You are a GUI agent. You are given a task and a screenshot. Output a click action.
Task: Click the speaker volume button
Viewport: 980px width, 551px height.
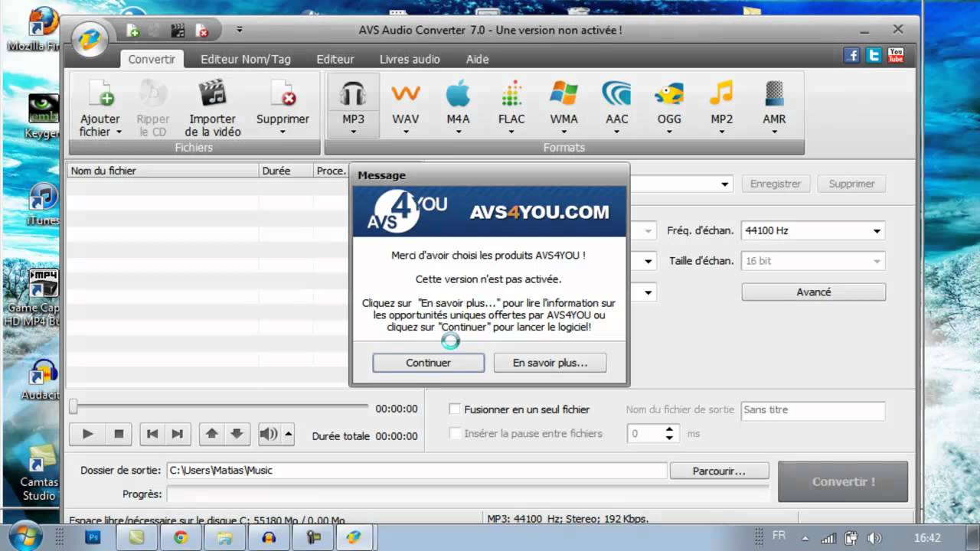[x=268, y=434]
